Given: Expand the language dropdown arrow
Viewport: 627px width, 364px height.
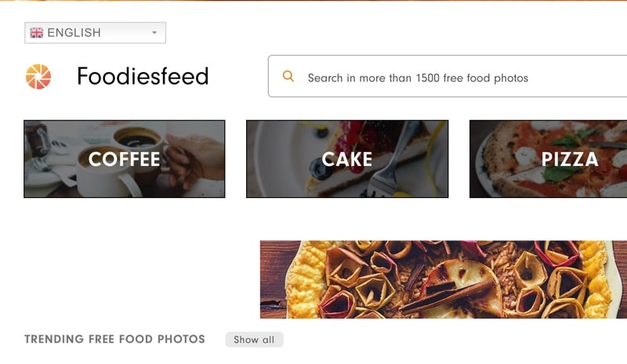Looking at the screenshot, I should (x=154, y=33).
